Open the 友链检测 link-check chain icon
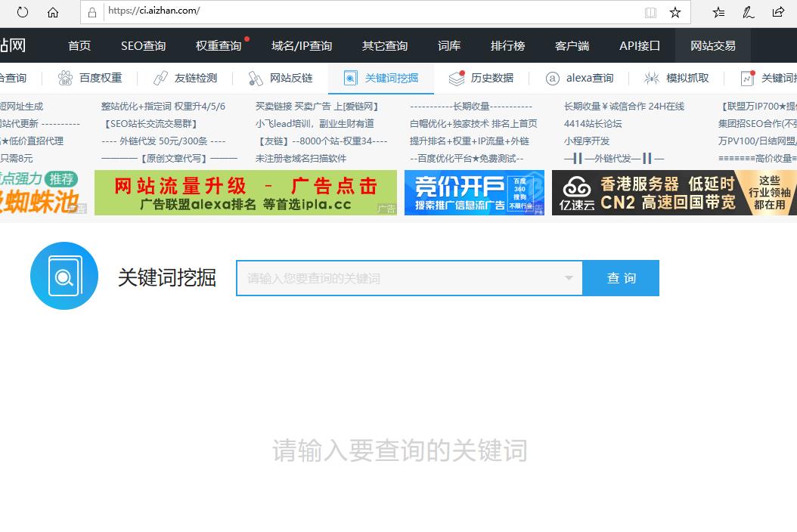The height and width of the screenshot is (532, 797). point(159,77)
